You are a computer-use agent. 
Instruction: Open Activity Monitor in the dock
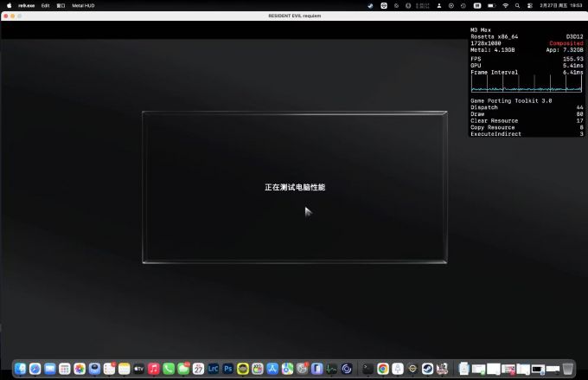(x=331, y=369)
